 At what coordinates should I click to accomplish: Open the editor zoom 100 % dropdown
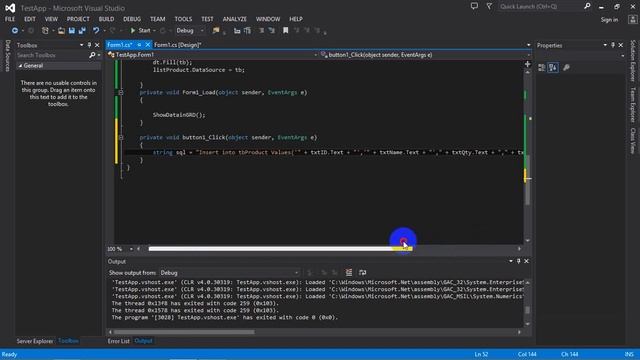131,249
